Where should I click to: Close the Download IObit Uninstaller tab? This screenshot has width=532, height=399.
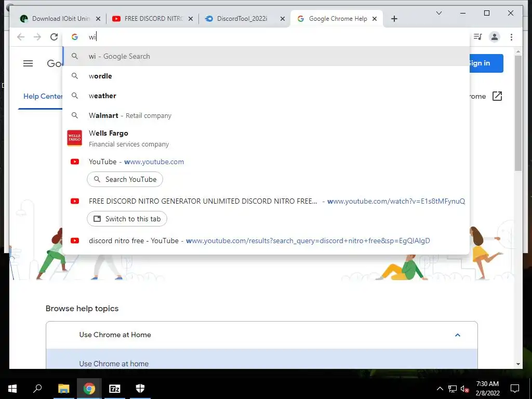(x=98, y=19)
